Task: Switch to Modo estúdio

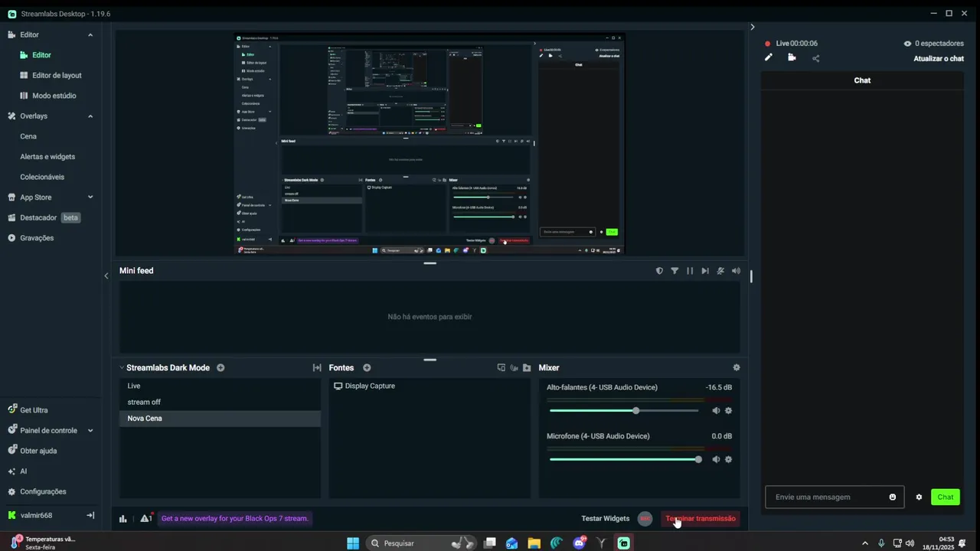Action: pyautogui.click(x=54, y=96)
